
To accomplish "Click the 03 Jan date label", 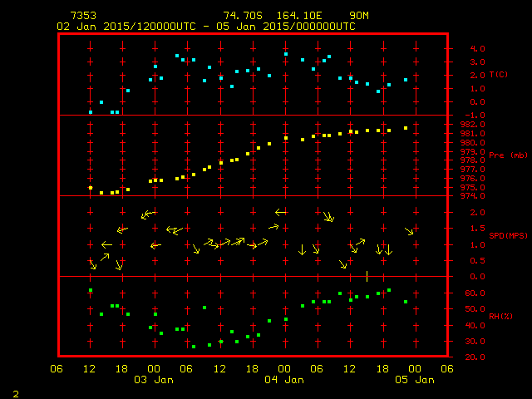I will tap(154, 380).
